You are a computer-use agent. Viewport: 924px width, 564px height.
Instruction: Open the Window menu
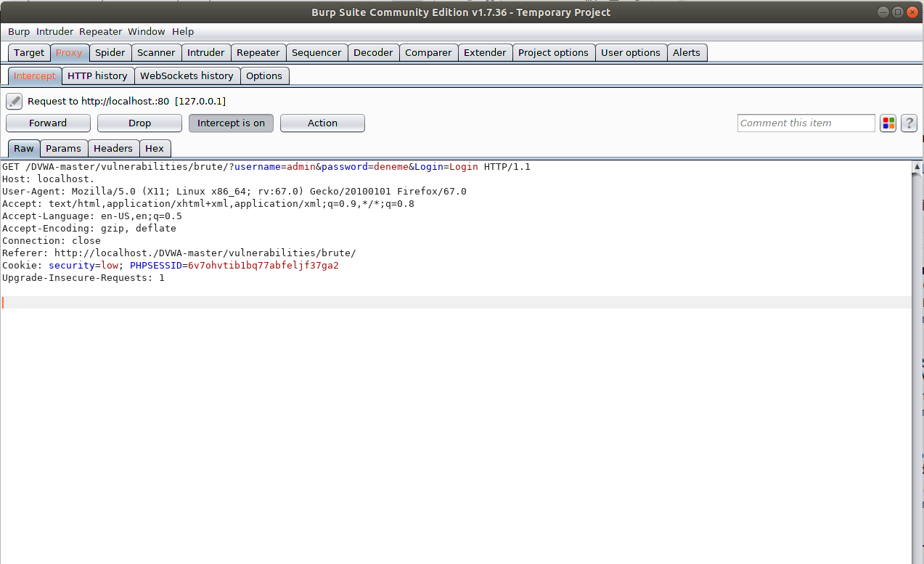147,31
